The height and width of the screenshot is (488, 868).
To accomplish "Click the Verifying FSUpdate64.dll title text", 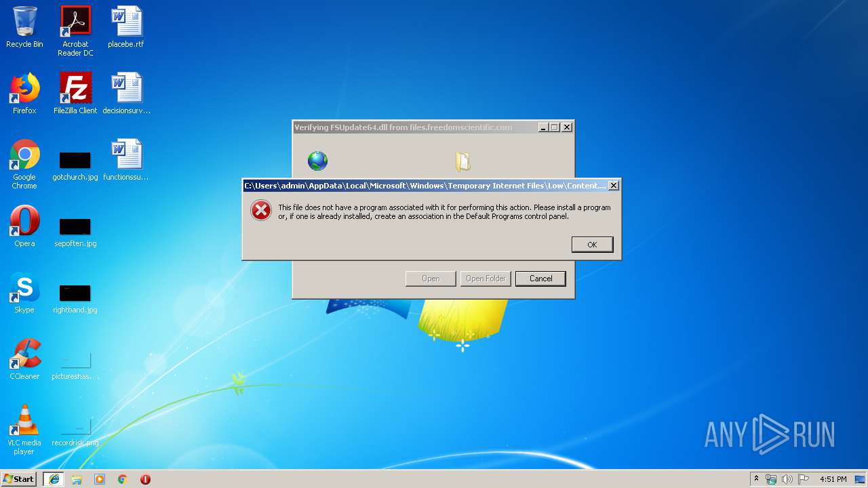I will (x=403, y=127).
